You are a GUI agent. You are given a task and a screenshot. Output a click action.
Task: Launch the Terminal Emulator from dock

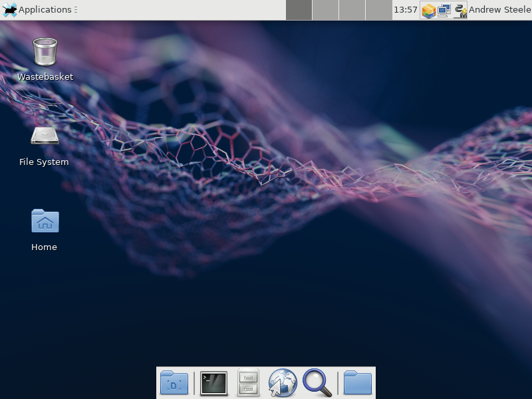(213, 383)
